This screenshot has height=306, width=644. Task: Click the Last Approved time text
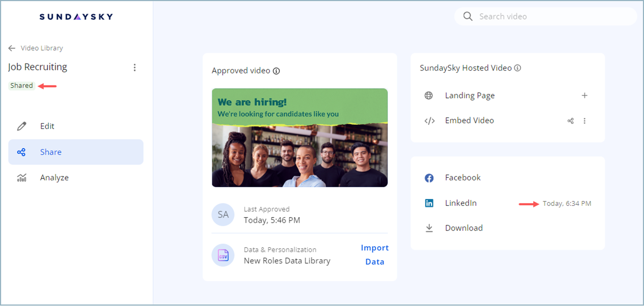(272, 220)
